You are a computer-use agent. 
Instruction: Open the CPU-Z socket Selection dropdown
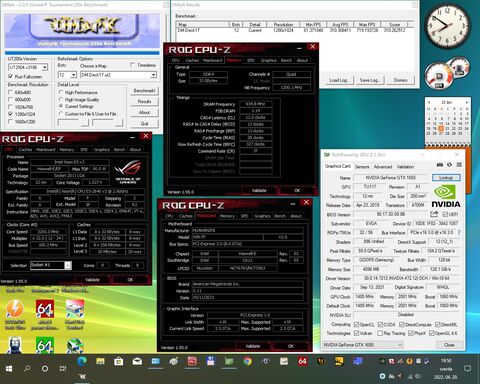coord(68,265)
